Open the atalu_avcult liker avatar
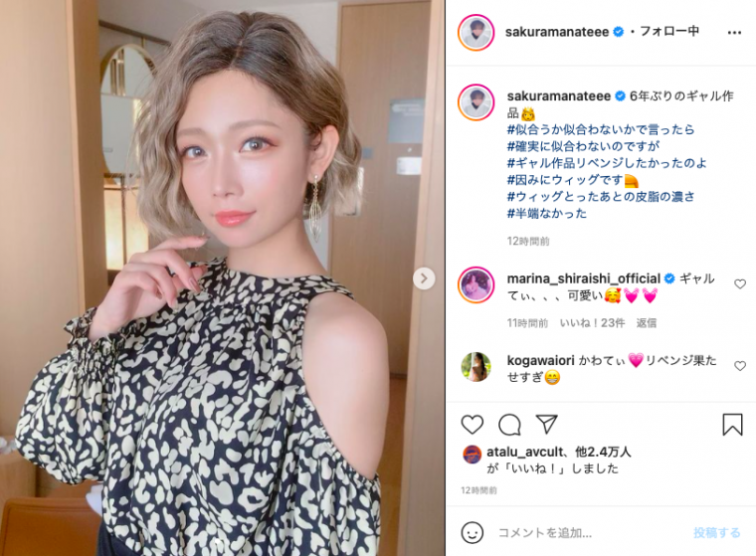The height and width of the screenshot is (556, 756). pyautogui.click(x=472, y=455)
